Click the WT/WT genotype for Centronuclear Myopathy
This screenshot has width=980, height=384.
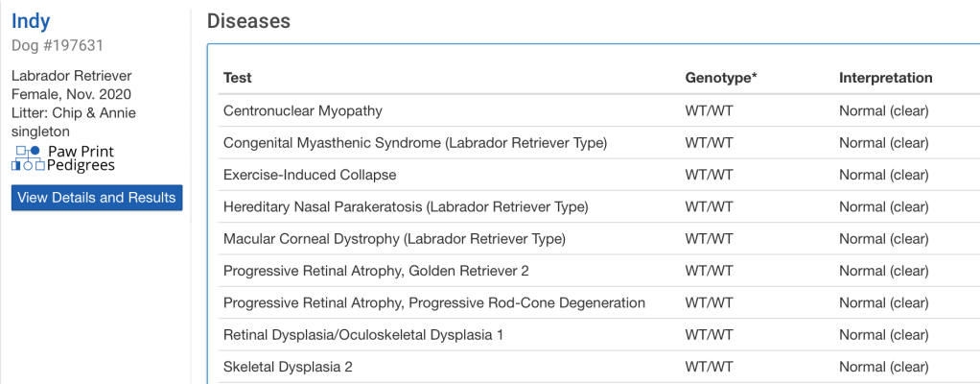point(709,110)
